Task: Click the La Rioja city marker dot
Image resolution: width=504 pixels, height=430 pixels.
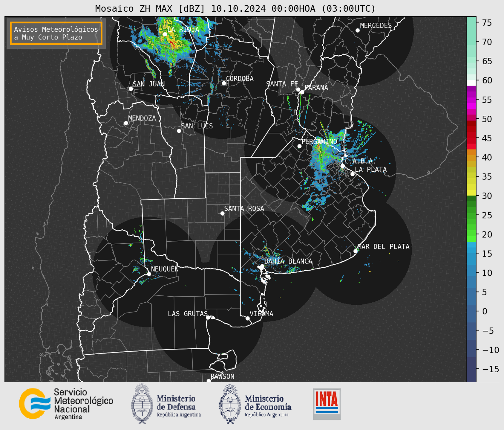Action: [x=165, y=34]
